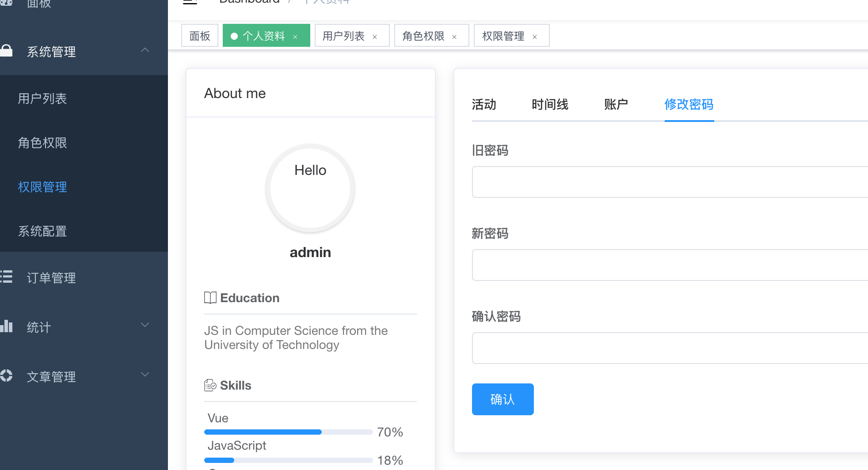Click the bar chart icon beside 统计
This screenshot has width=868, height=470.
click(6, 326)
